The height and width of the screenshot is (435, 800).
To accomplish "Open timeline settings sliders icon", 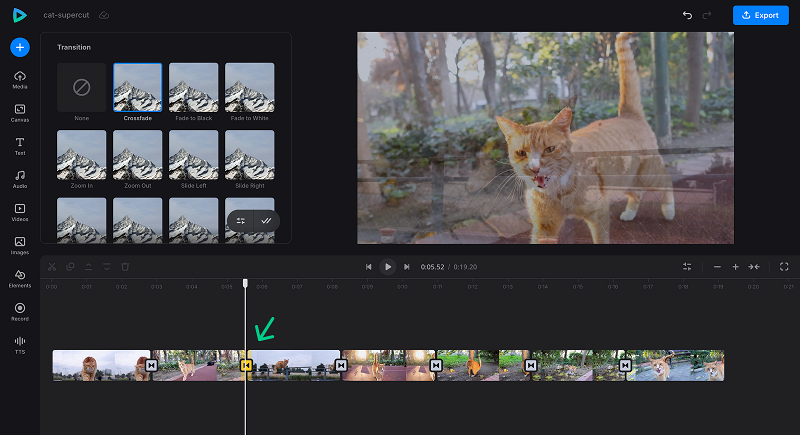I will tap(687, 267).
